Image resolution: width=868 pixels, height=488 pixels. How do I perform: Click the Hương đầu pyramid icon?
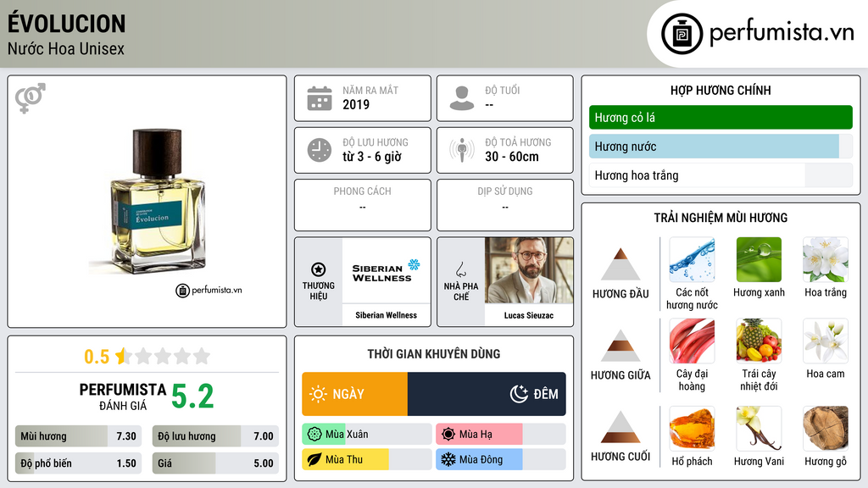point(620,264)
